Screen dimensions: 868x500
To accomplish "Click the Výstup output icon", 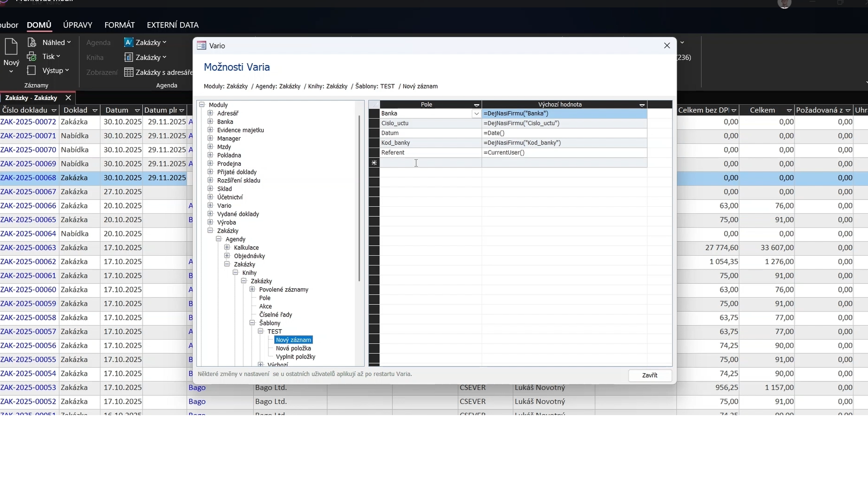I will point(32,71).
